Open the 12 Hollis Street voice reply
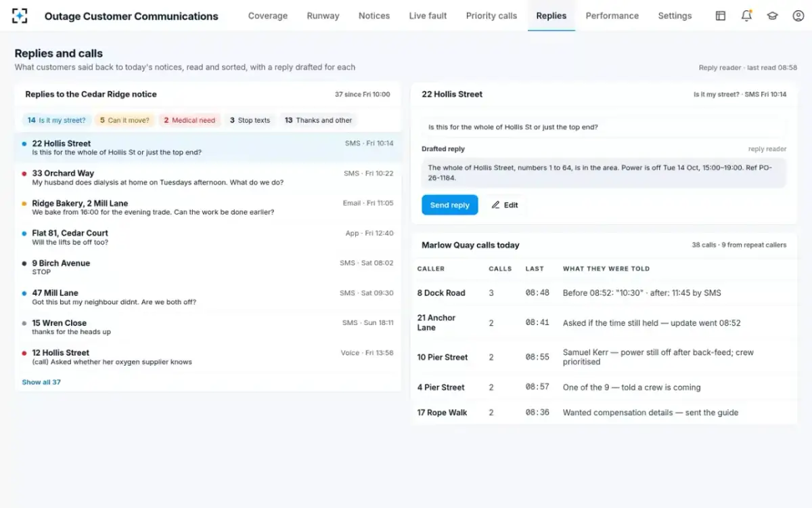 tap(208, 357)
